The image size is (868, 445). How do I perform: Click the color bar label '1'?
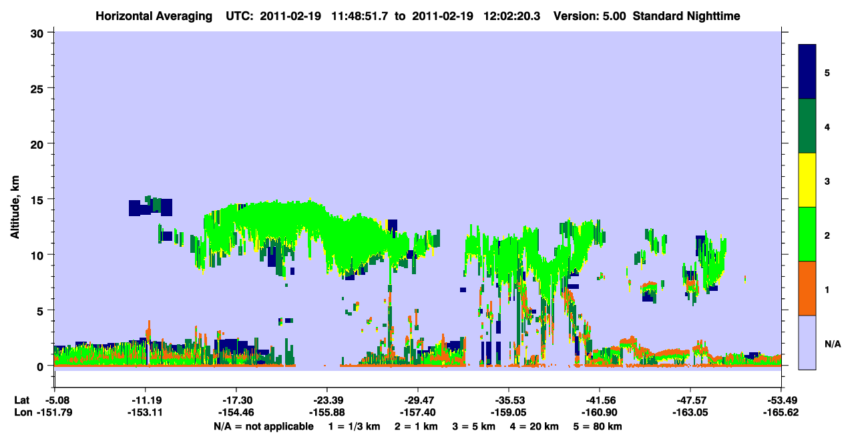[x=827, y=290]
